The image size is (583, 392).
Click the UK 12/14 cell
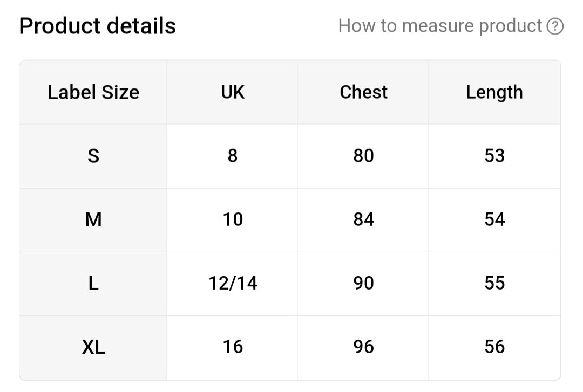click(232, 284)
